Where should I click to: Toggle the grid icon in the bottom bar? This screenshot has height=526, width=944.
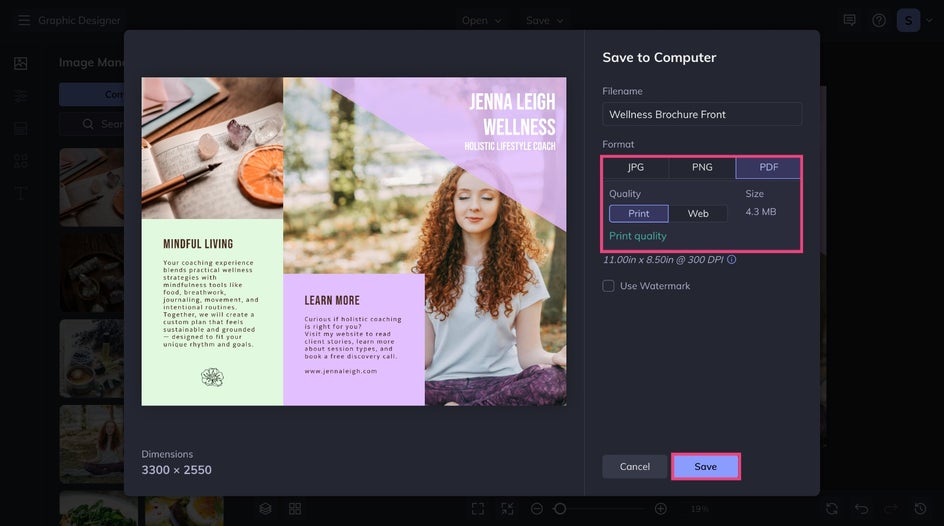(x=295, y=509)
